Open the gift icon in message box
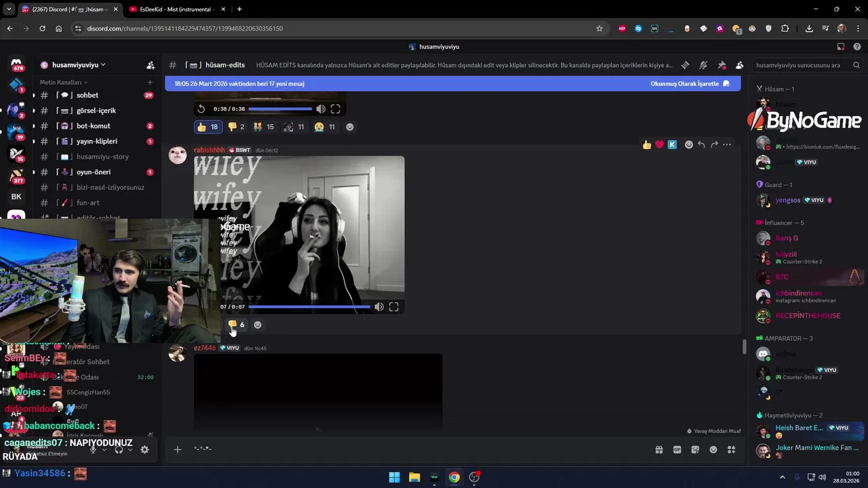The height and width of the screenshot is (488, 868). [658, 449]
